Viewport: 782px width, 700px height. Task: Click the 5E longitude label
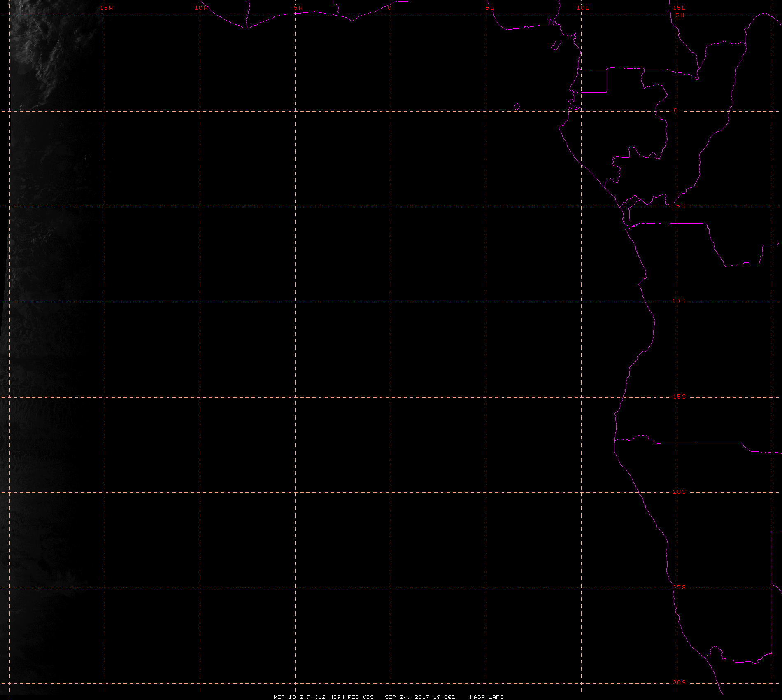pyautogui.click(x=489, y=8)
